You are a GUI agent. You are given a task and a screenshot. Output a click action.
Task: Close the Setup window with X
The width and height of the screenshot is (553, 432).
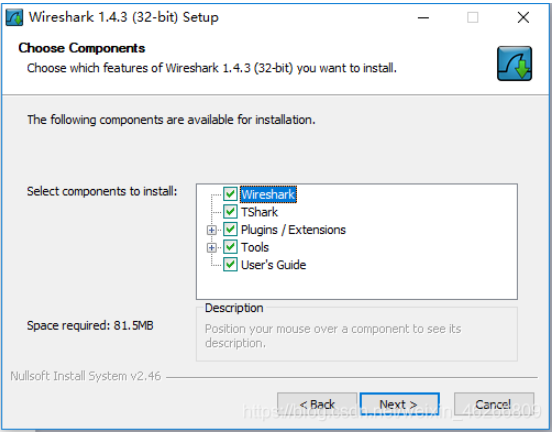(x=523, y=17)
